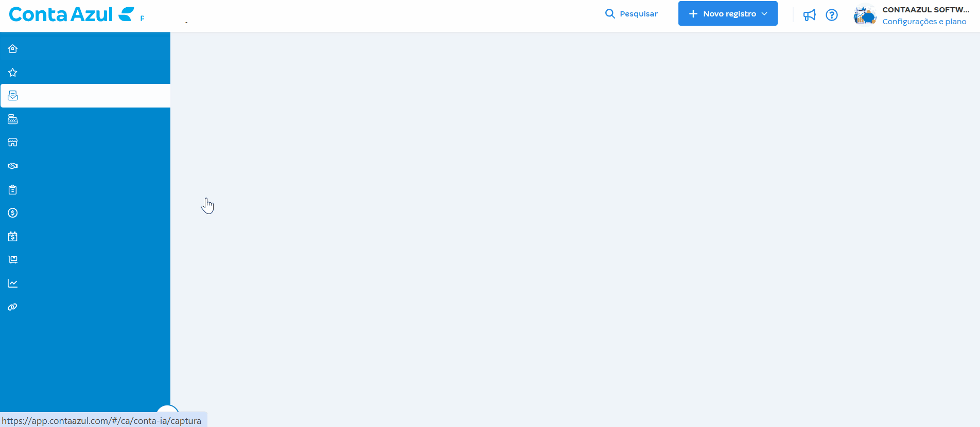
Task: Open the question mark help icon
Action: pos(832,15)
